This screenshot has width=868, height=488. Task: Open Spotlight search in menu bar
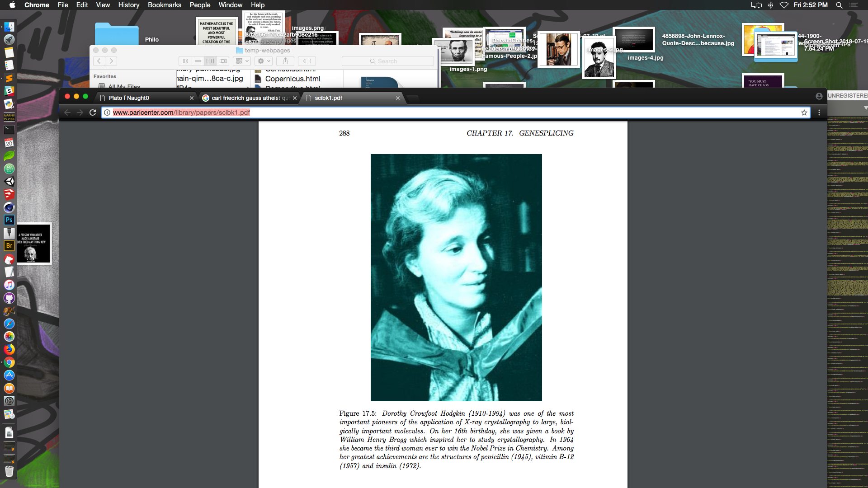click(839, 5)
